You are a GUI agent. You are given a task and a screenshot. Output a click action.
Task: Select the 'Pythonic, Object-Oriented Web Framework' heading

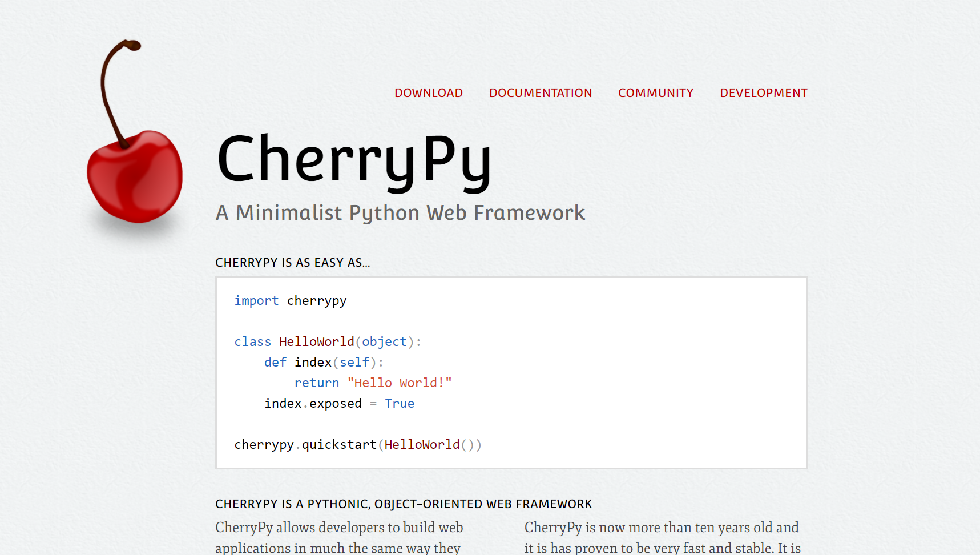pyautogui.click(x=404, y=504)
